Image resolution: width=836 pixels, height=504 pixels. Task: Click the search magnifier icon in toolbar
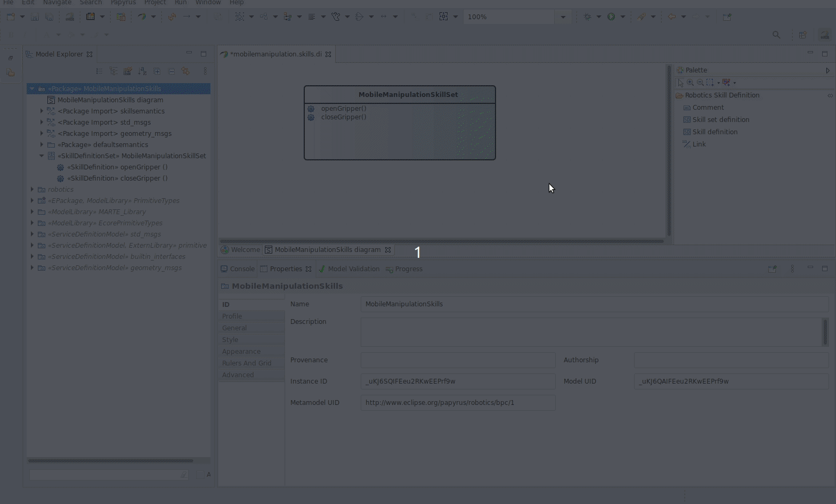(x=776, y=35)
